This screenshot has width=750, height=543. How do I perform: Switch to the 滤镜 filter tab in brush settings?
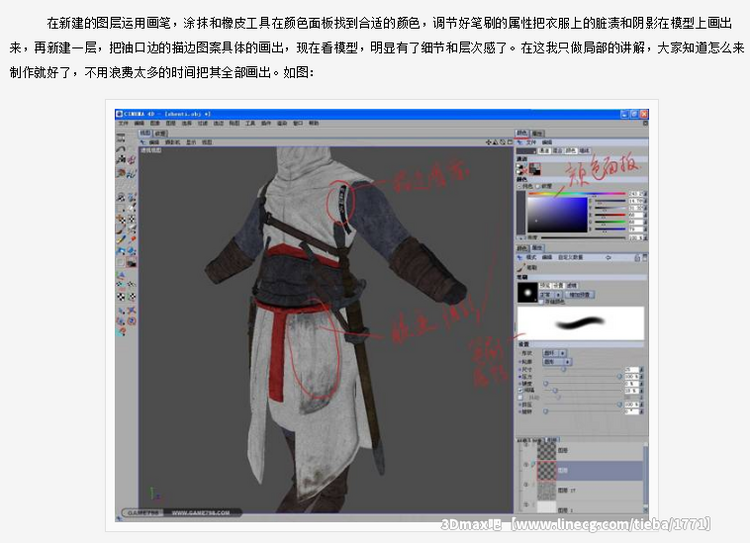(572, 286)
